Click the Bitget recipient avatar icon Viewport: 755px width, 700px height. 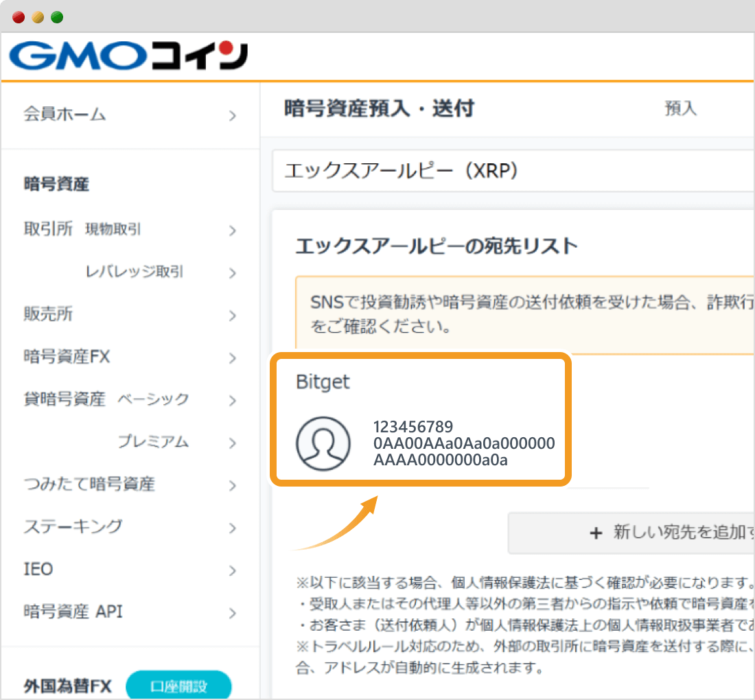[x=323, y=444]
